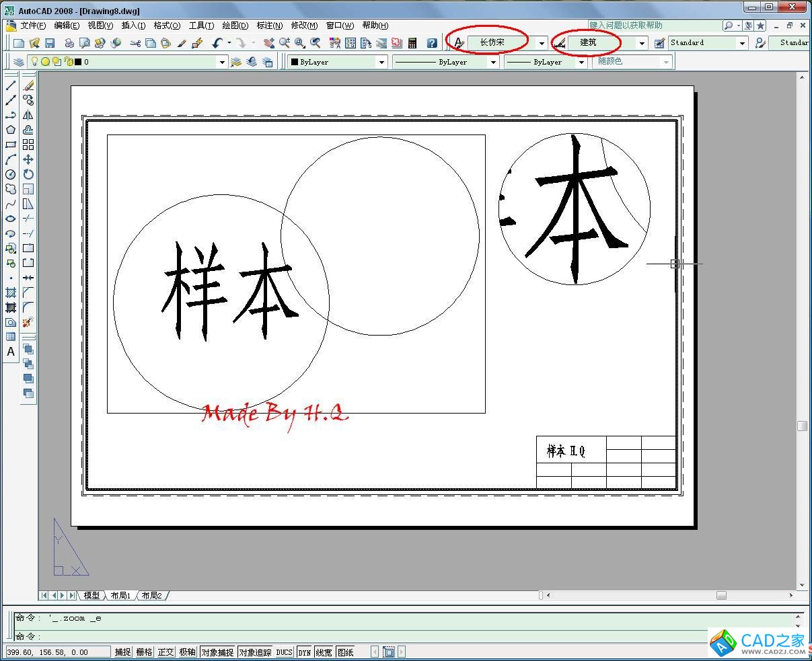This screenshot has height=661, width=812.
Task: Open the 格式(O) menu
Action: click(167, 26)
